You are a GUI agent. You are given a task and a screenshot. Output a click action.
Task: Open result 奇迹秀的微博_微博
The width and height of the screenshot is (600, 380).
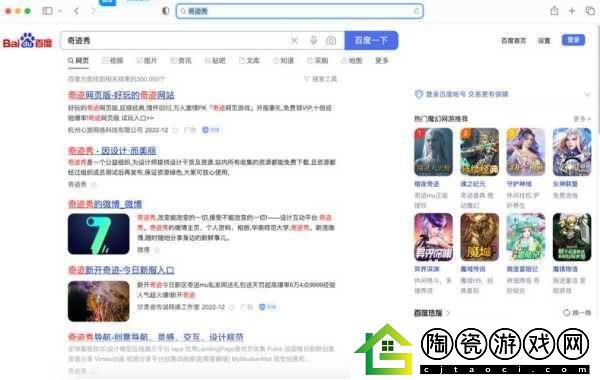(105, 204)
